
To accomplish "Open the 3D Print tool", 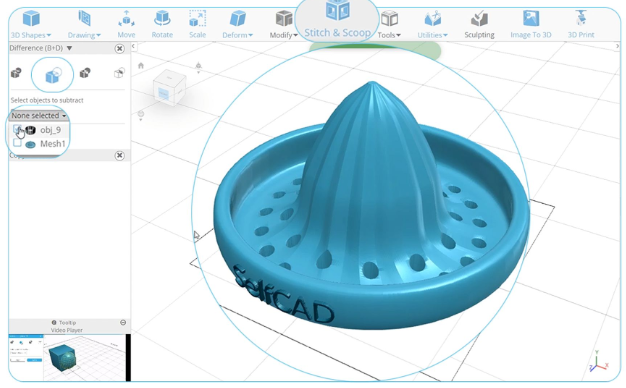I will coord(581,25).
